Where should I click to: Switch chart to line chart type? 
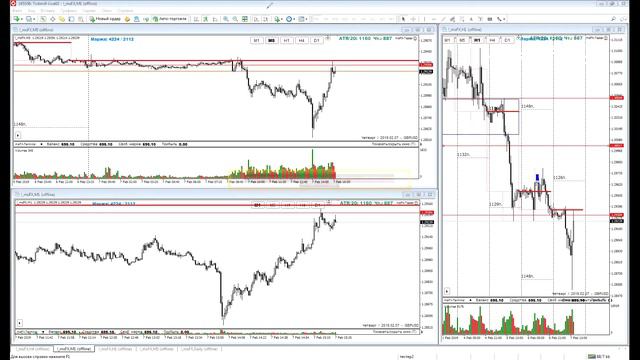click(215, 19)
